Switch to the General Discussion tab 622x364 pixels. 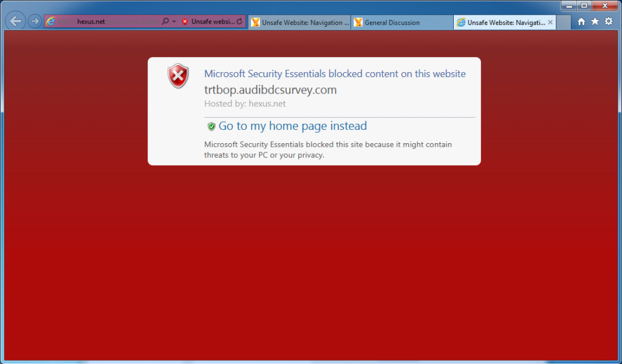[402, 22]
